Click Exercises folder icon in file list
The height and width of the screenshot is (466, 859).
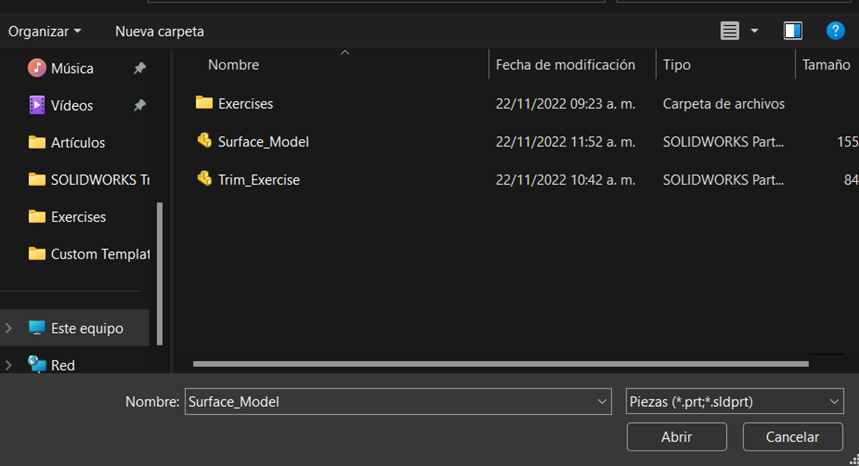click(204, 102)
